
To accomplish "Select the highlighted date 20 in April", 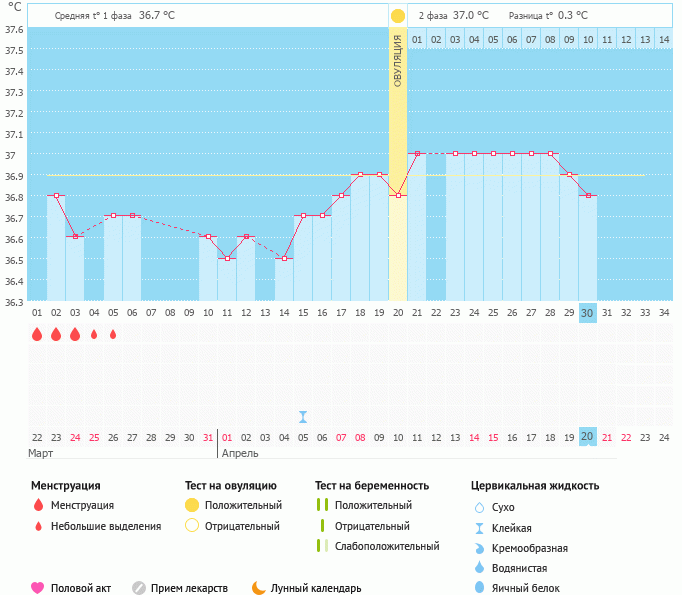I will click(x=587, y=436).
